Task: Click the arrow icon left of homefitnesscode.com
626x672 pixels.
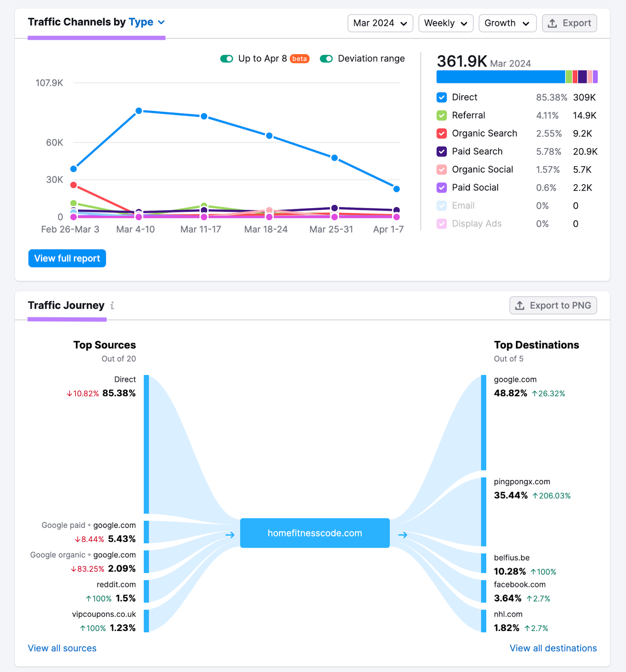Action: [230, 535]
